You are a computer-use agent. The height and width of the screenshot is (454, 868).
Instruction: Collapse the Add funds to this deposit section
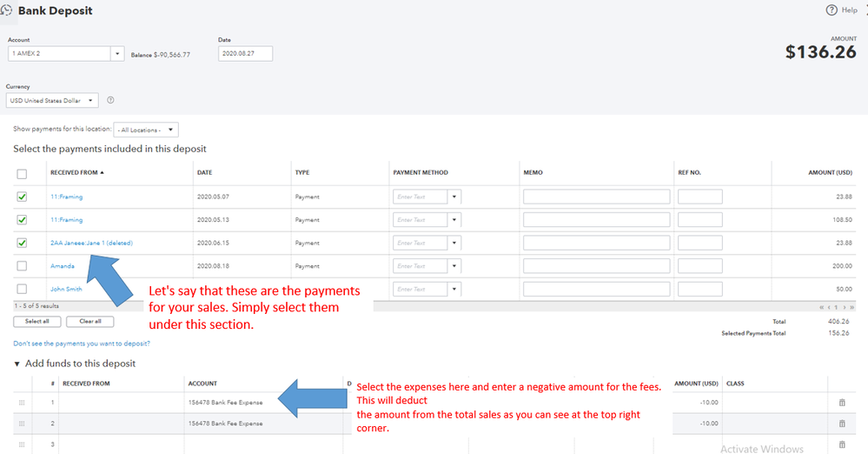[17, 364]
